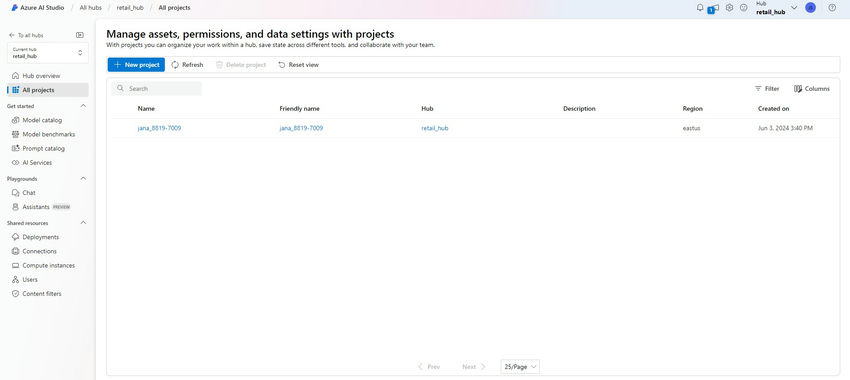The height and width of the screenshot is (380, 850).
Task: Sort by the Friendly name column header
Action: [x=299, y=108]
